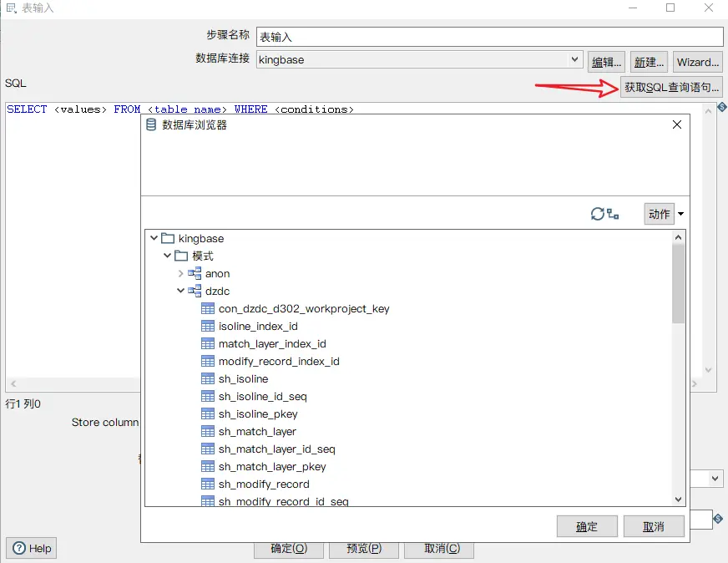728x563 pixels.
Task: Open the partially hidden dropdown at lower right
Action: (x=715, y=479)
